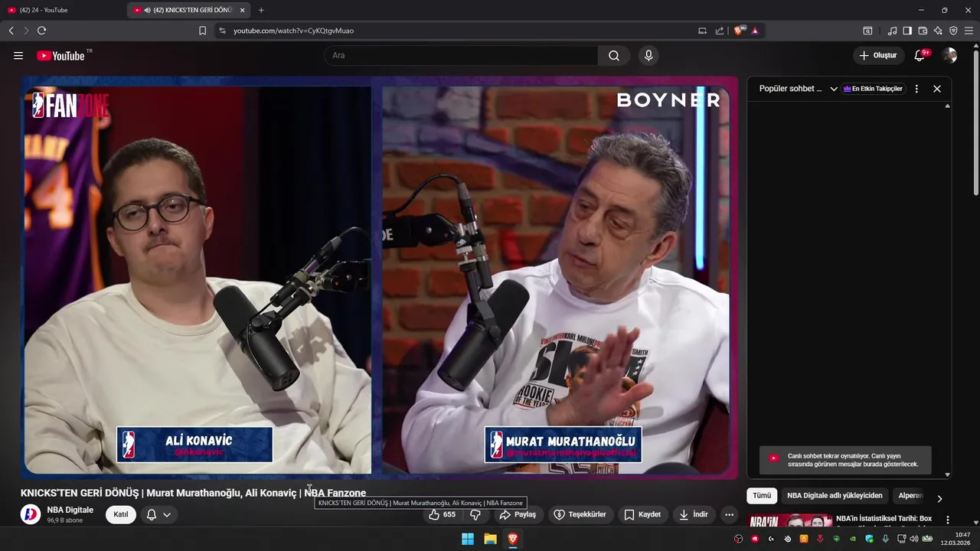Open YouTube notifications bell
980x551 pixels.
tap(920, 56)
